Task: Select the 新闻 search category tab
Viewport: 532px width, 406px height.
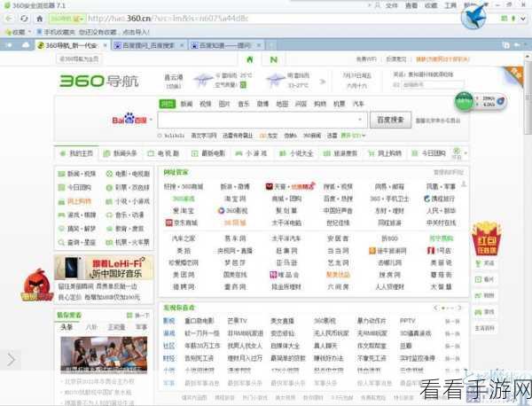Action: click(186, 104)
